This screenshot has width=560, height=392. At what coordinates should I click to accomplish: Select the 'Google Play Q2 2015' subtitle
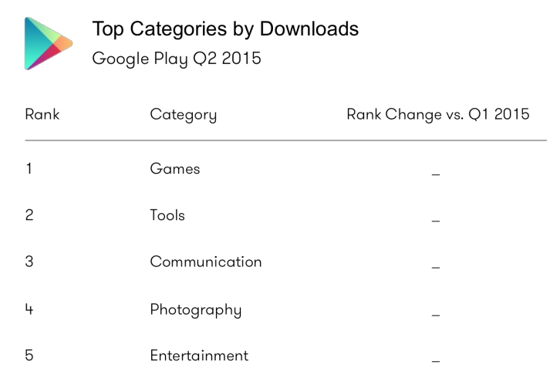pos(177,58)
